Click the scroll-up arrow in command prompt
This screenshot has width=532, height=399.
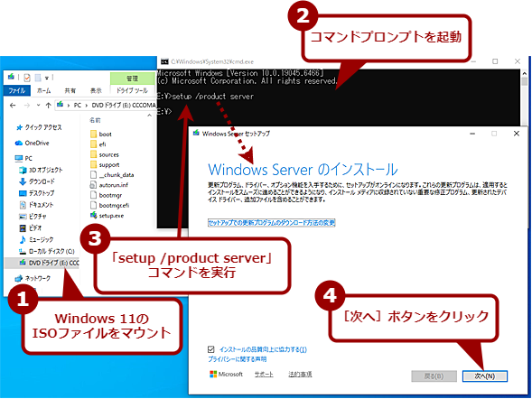click(524, 73)
